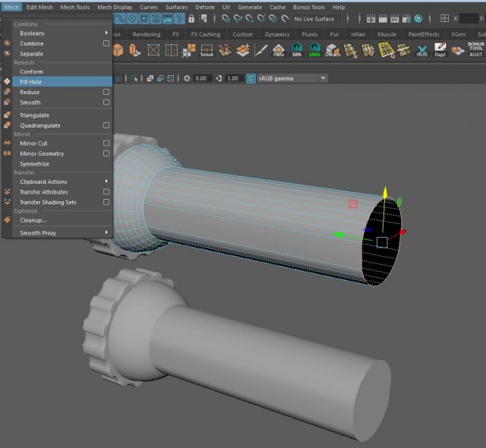Click the green move manipulator arrow
The height and width of the screenshot is (448, 486).
338,235
